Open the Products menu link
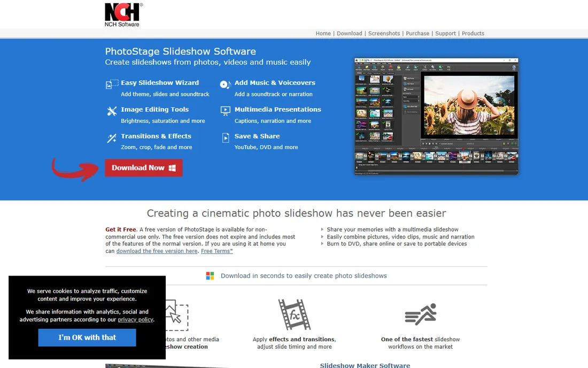The width and height of the screenshot is (588, 368). tap(473, 33)
